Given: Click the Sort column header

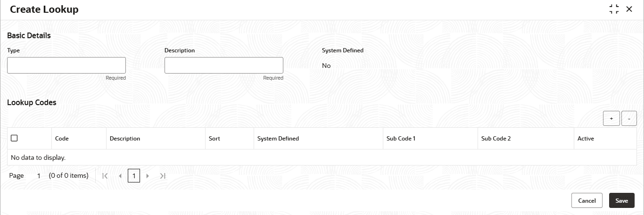Looking at the screenshot, I should click(215, 139).
